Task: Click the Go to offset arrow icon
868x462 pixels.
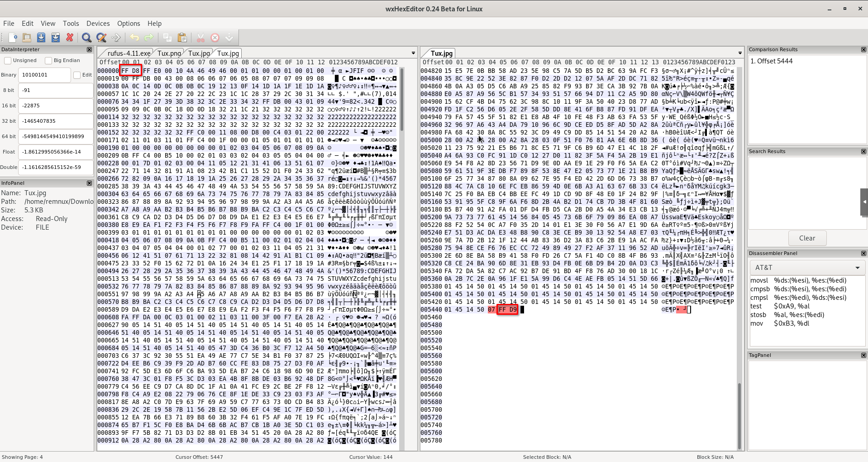Action: point(116,38)
